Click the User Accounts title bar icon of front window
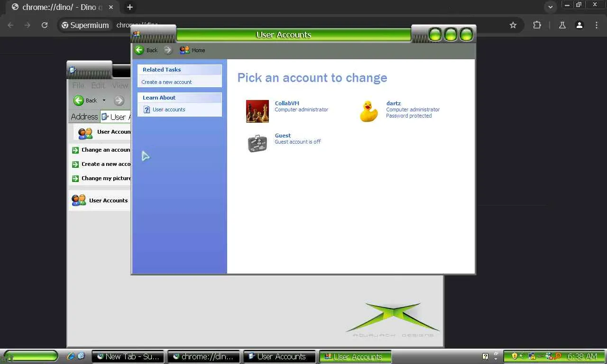Screen dimensions: 607x364 click(x=137, y=35)
